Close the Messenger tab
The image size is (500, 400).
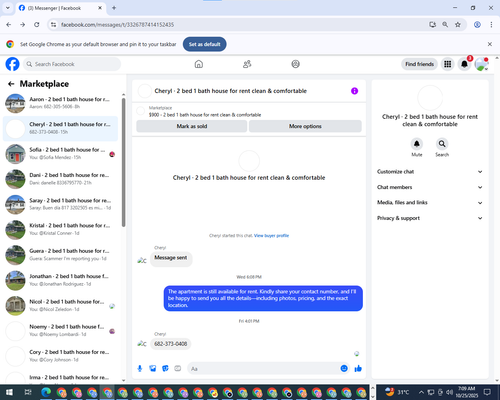click(x=100, y=8)
